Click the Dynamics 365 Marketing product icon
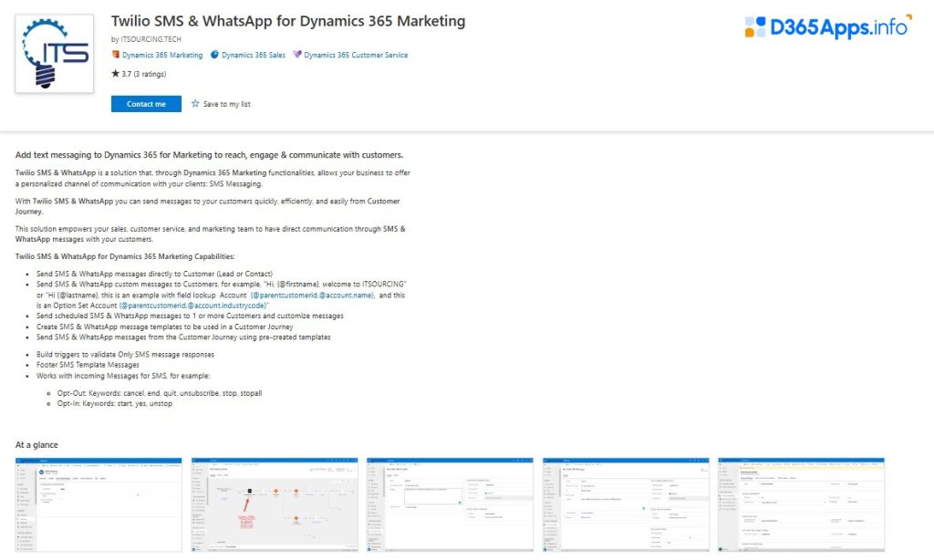Screen dimensions: 934x560 click(x=116, y=55)
